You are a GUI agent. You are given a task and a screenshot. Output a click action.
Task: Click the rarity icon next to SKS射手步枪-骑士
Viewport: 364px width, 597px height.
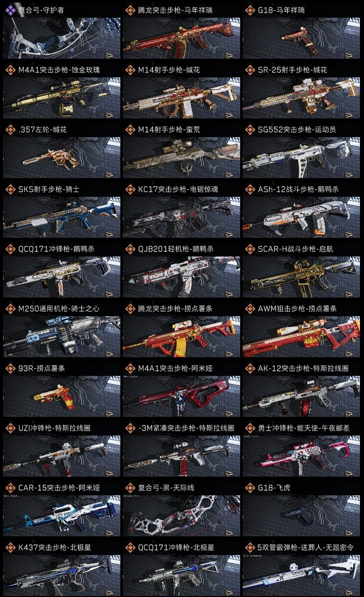(x=10, y=189)
